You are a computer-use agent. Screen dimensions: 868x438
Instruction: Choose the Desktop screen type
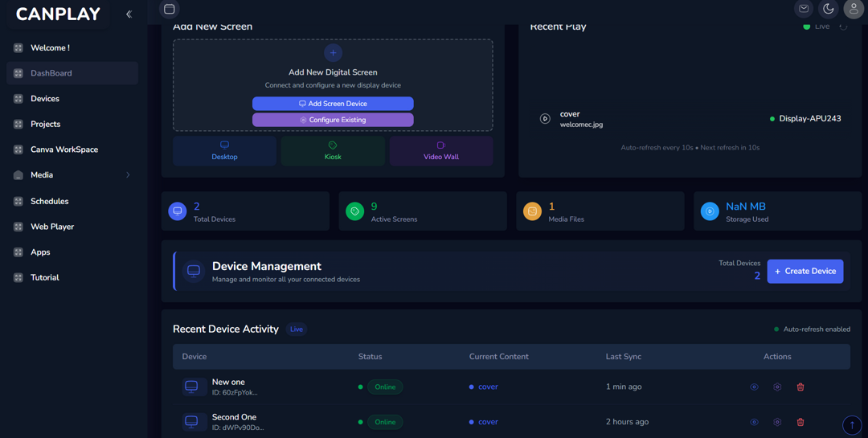224,150
